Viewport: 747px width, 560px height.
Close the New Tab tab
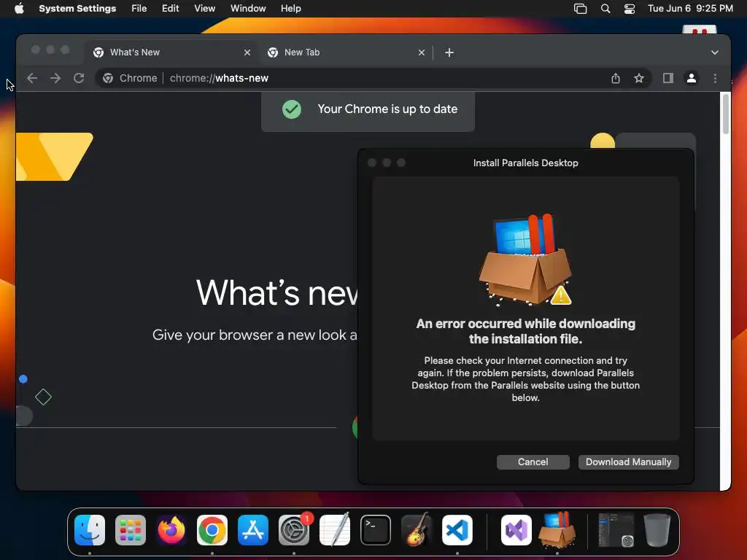click(x=422, y=52)
